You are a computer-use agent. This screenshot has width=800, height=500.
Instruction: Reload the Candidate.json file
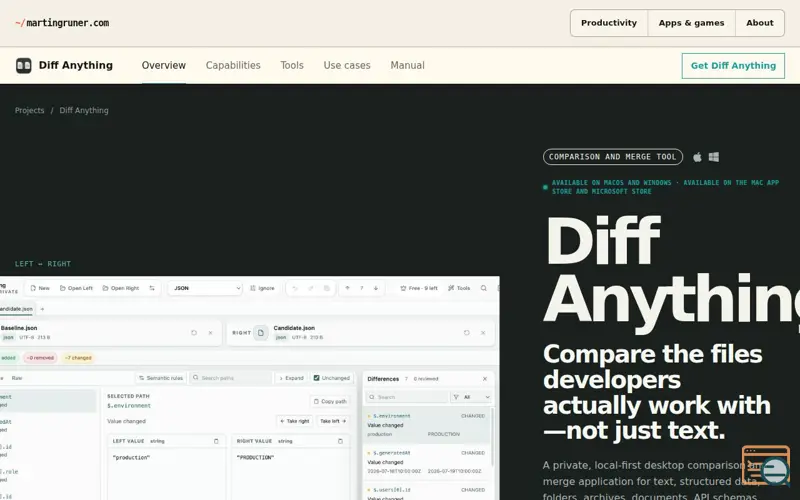466,333
